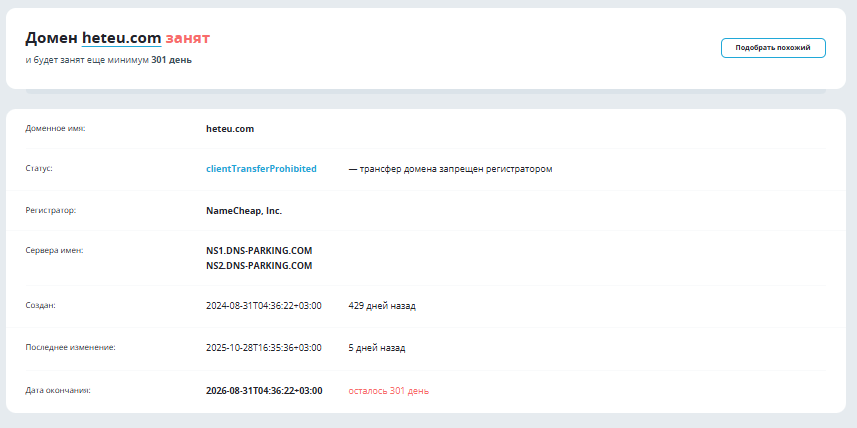Select NS2.DNS-PARKING.COM name server

[259, 266]
